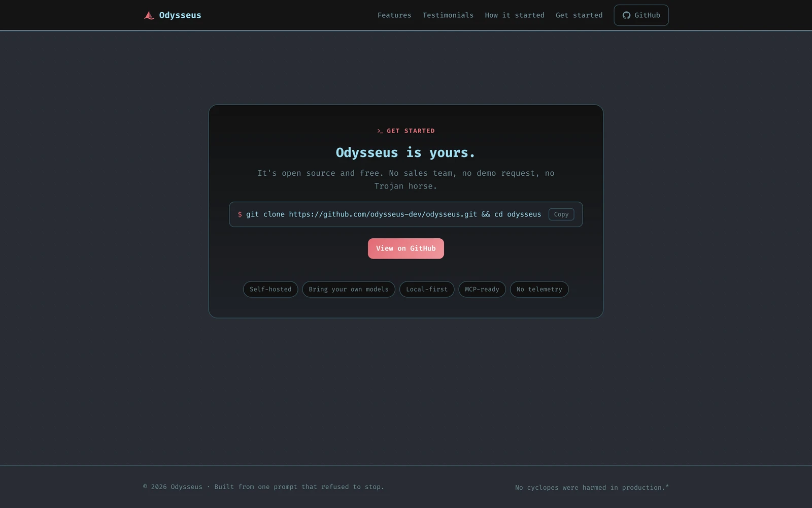Click the No cyclopes were harmed footnote

tap(592, 487)
